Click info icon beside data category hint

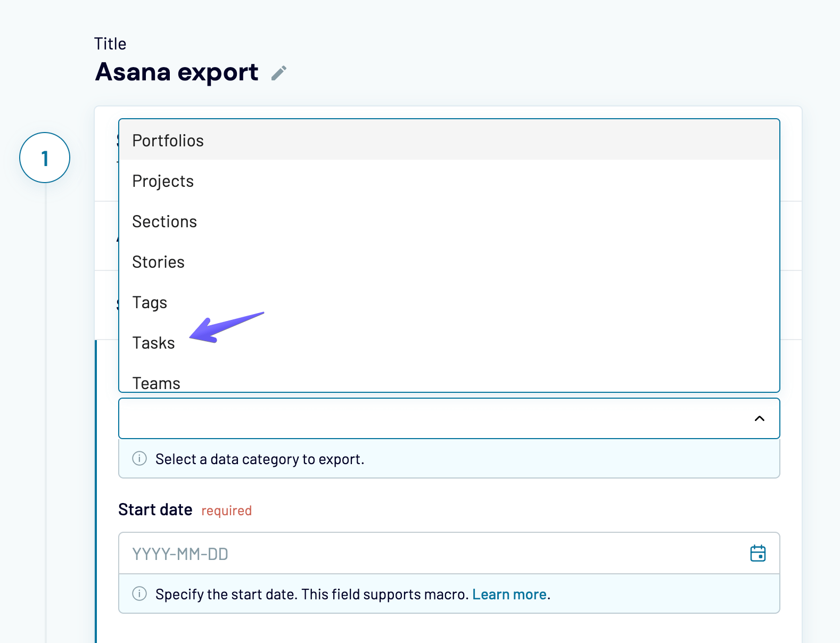[139, 458]
